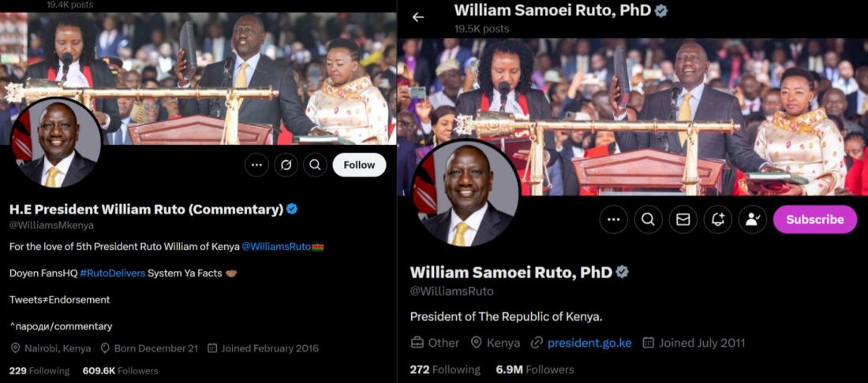
Task: Toggle following status person icon
Action: pyautogui.click(x=753, y=219)
